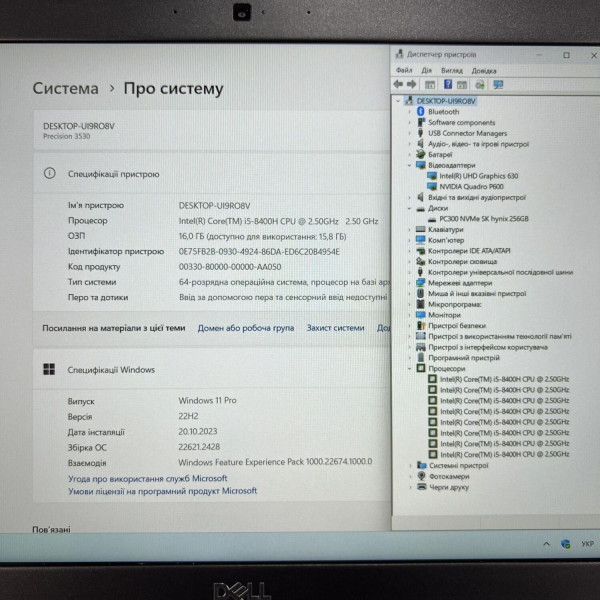Collapse the Специфікації Windows section header

[211, 370]
